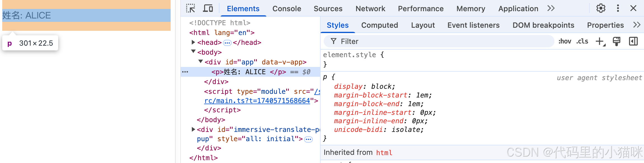Jump to html in Inherited from
Image resolution: width=644 pixels, height=163 pixels.
384,153
